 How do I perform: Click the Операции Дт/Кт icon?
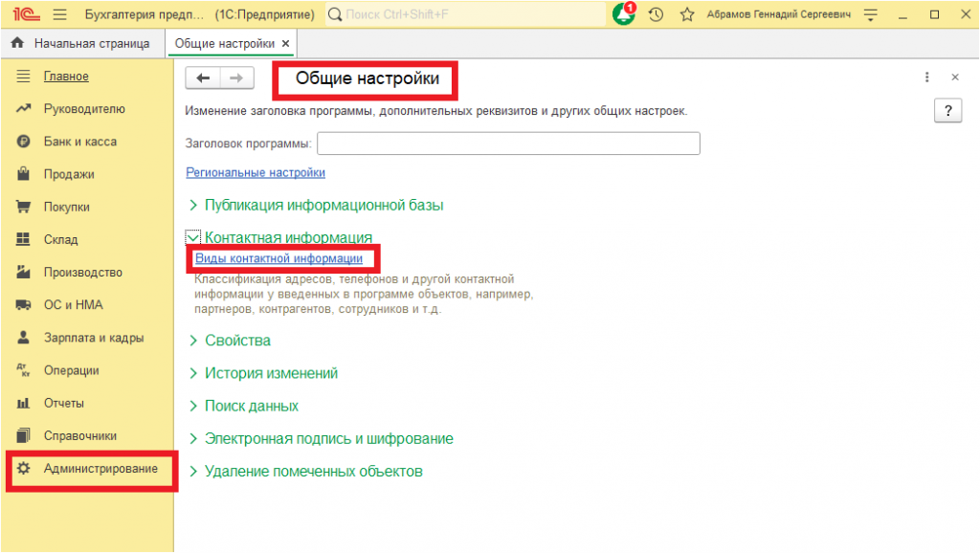23,370
